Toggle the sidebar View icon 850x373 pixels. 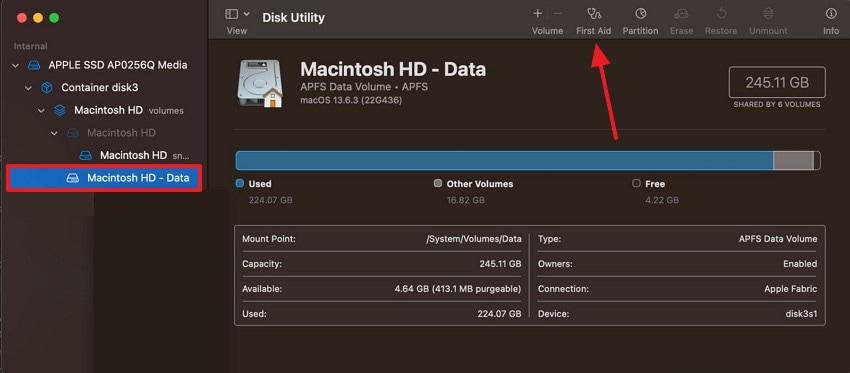(x=231, y=14)
